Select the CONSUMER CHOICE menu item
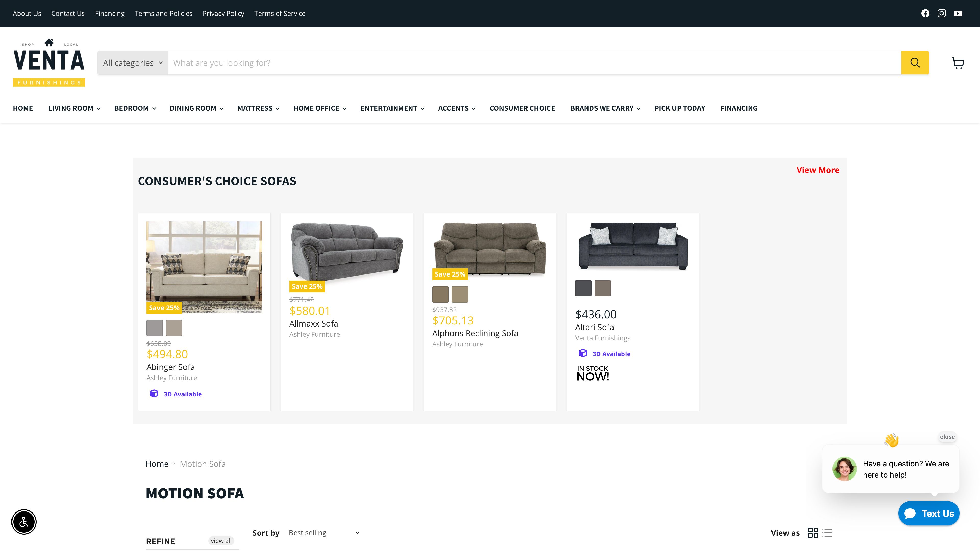This screenshot has width=980, height=551. click(522, 108)
